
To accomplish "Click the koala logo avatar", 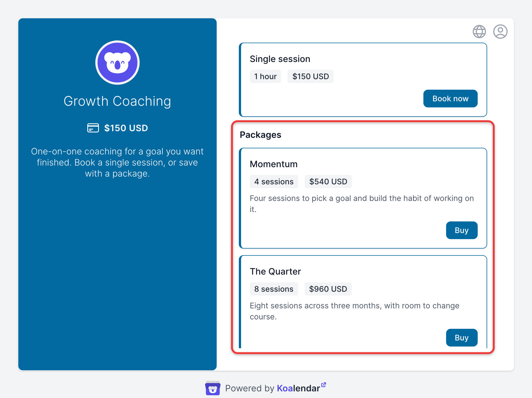I will tap(117, 63).
